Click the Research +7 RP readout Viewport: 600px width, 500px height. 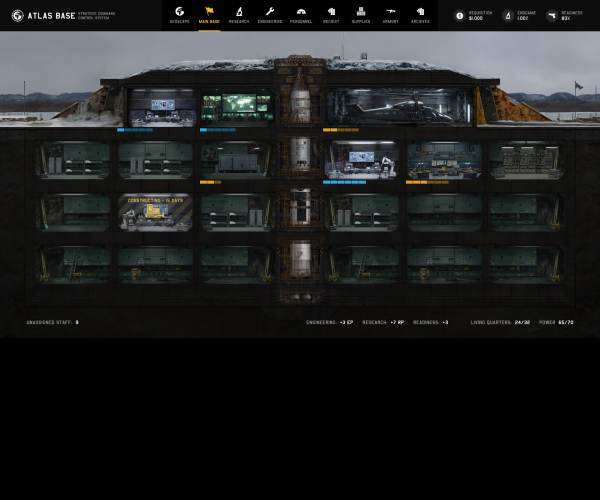click(x=383, y=322)
